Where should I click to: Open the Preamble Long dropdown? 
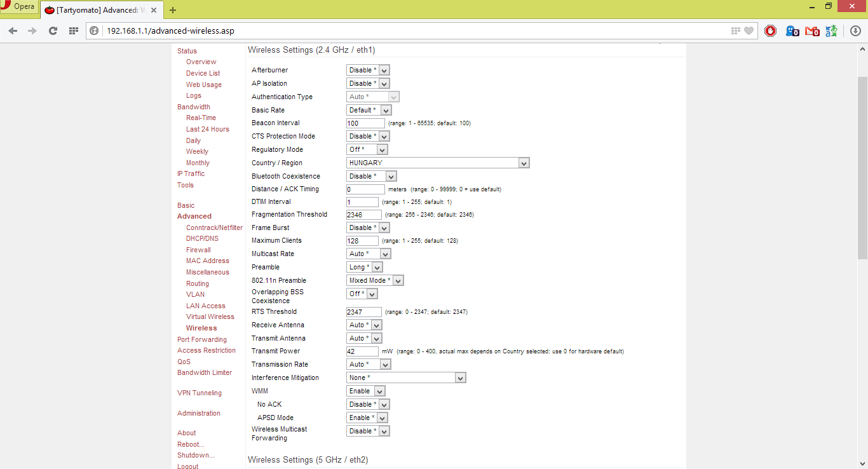pos(365,267)
